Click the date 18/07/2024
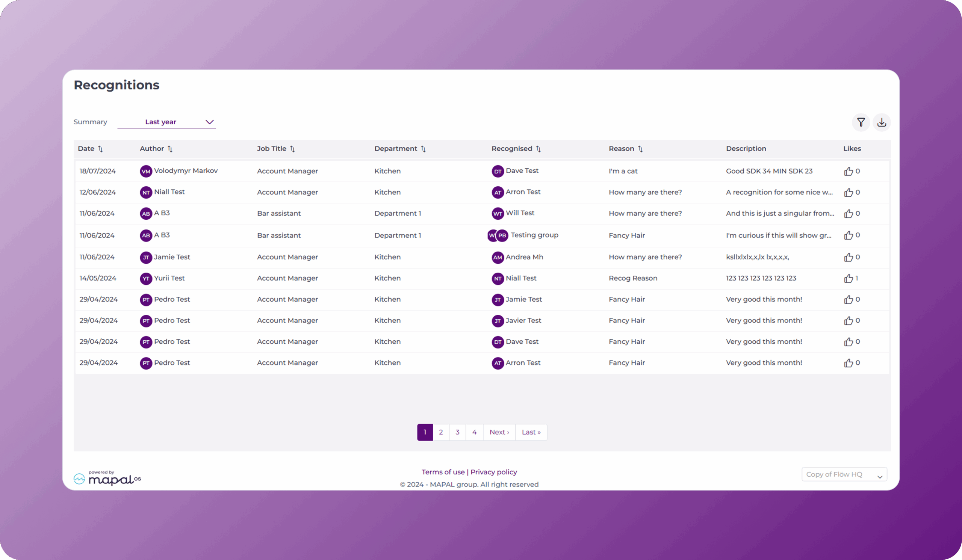Screen dimensions: 962x560 pos(97,171)
